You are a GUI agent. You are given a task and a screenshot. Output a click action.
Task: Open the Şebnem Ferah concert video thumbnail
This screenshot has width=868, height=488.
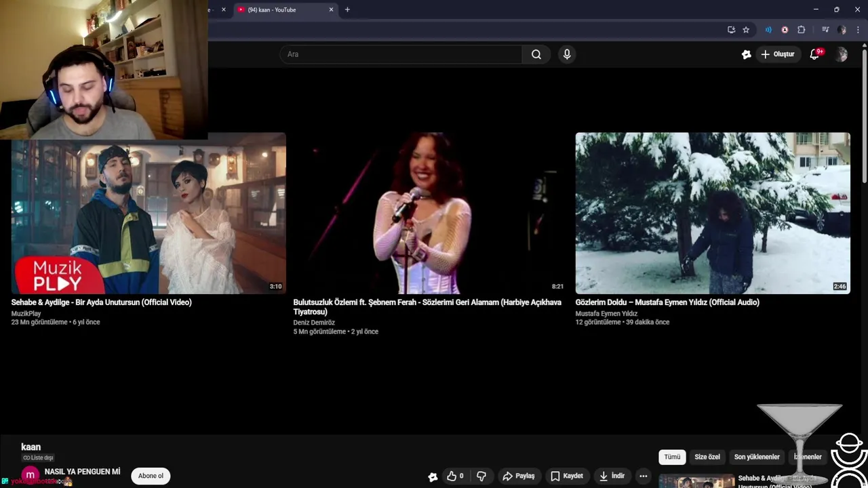click(x=431, y=213)
